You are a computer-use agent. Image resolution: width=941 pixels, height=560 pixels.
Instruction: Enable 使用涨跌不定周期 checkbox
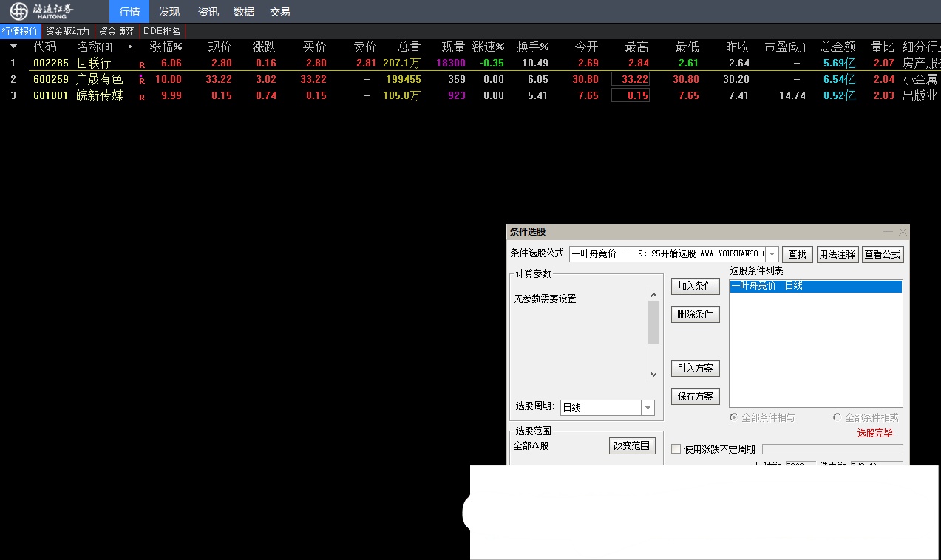coord(676,449)
